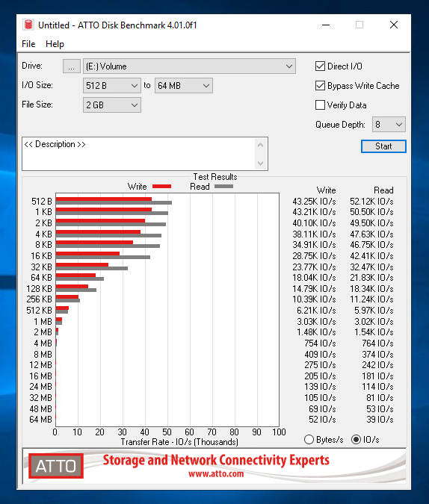Click the ATTO Disk Benchmark title bar icon

[28, 25]
